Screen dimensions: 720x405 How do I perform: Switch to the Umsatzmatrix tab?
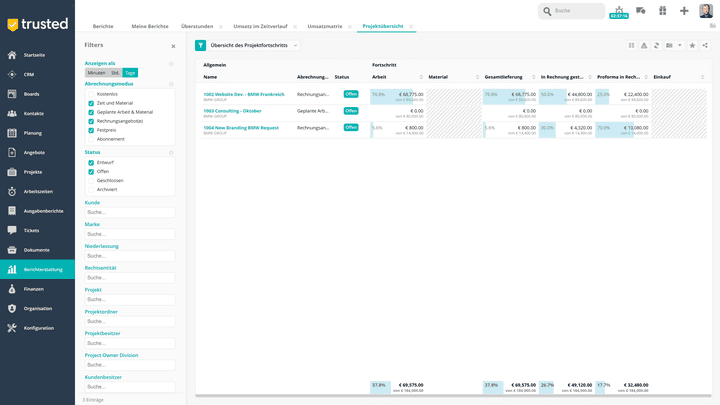[323, 26]
